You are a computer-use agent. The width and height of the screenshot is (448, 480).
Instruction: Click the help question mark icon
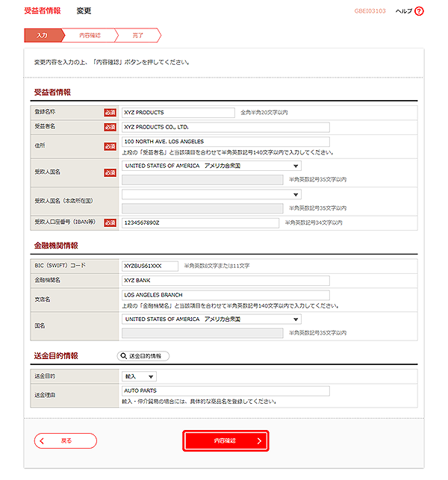click(x=419, y=11)
